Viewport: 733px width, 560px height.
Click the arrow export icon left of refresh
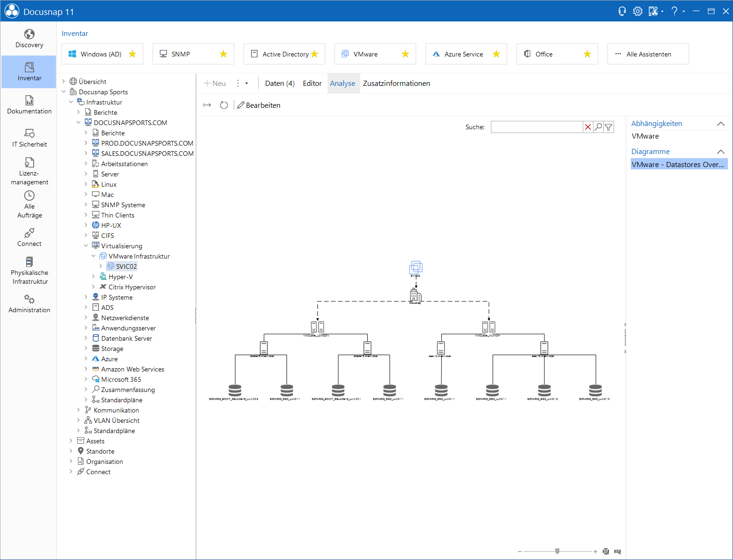[x=208, y=105]
